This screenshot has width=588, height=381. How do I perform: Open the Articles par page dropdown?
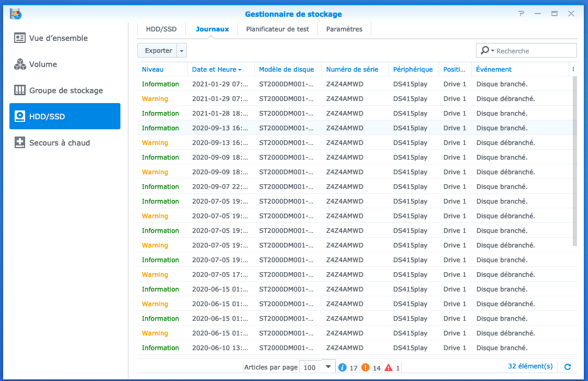click(328, 367)
